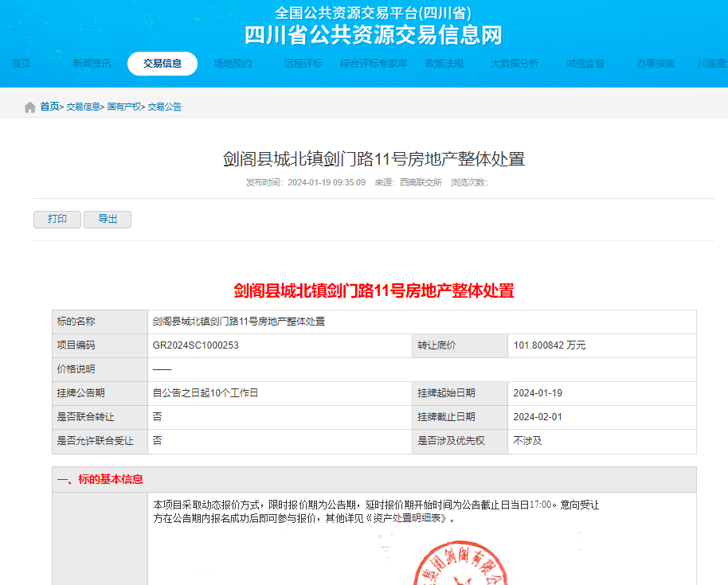Click the red official seal image

pos(460,563)
